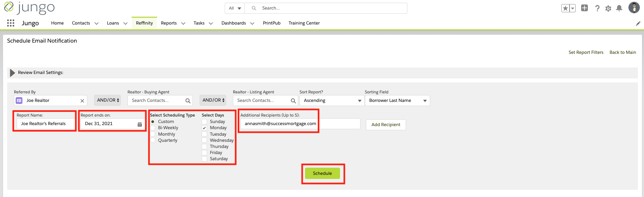Click the green Schedule button

(x=322, y=173)
